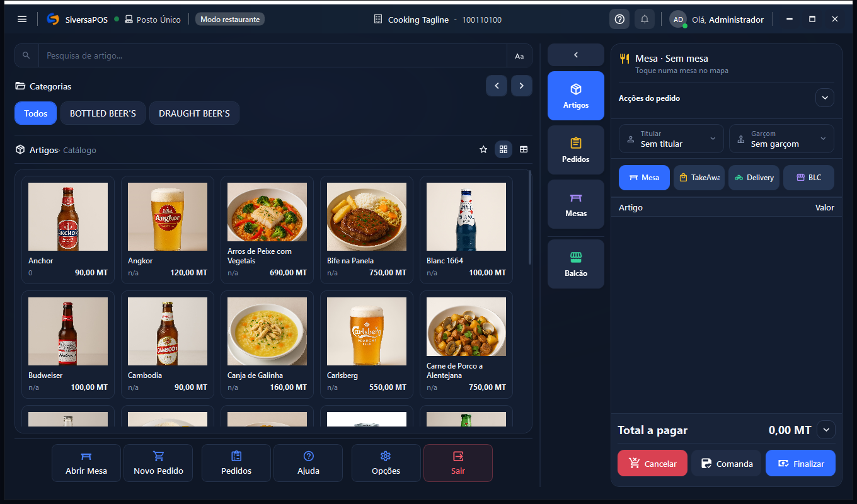This screenshot has width=857, height=504.
Task: Start a Novo Pedido
Action: (158, 463)
